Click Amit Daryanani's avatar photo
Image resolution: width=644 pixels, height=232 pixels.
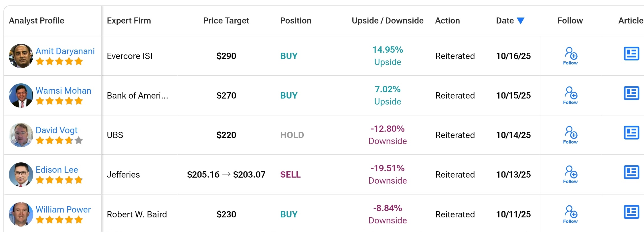pos(21,56)
